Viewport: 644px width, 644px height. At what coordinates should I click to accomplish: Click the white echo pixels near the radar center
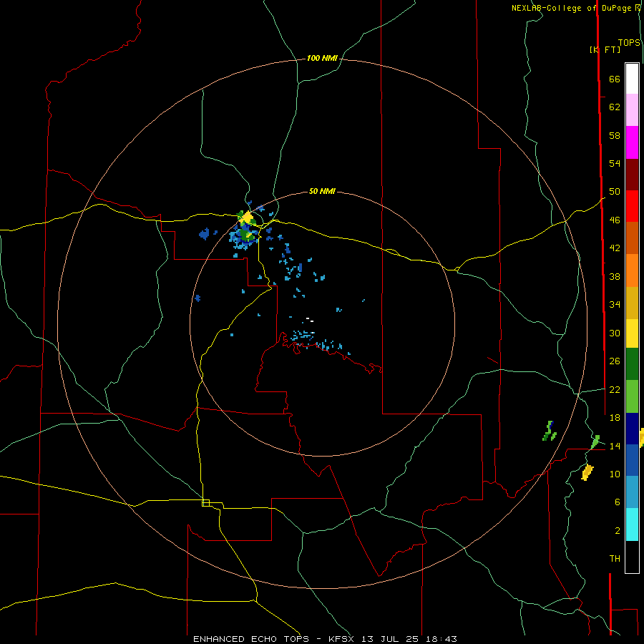tap(310, 320)
